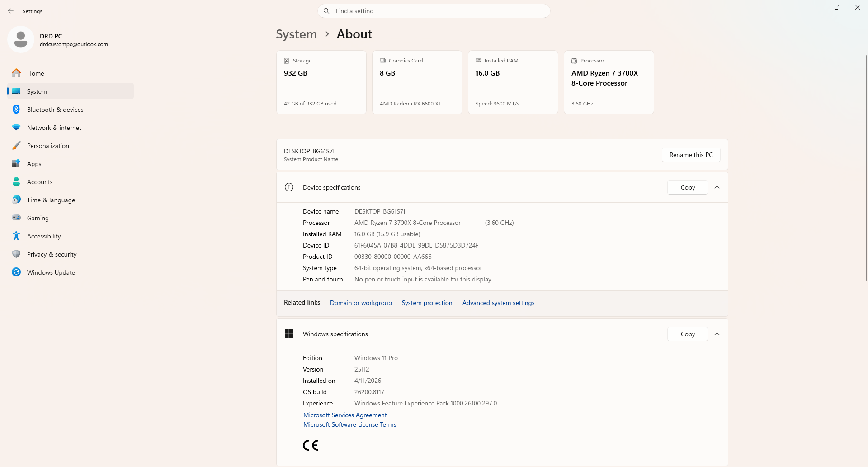This screenshot has width=868, height=467.
Task: Click the search magnifier icon
Action: tap(326, 11)
